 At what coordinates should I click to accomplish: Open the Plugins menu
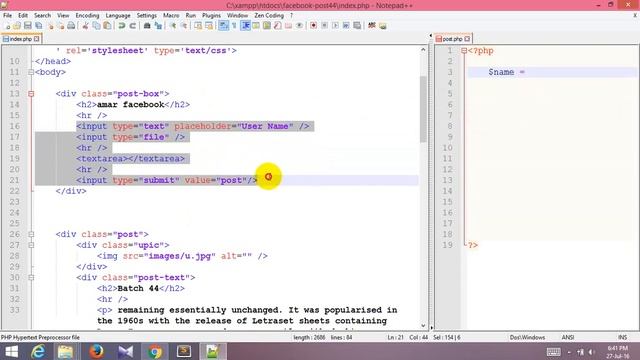211,15
